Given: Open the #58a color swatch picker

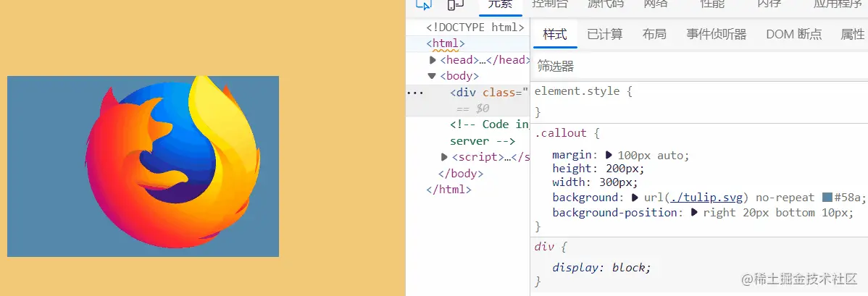Looking at the screenshot, I should 827,198.
